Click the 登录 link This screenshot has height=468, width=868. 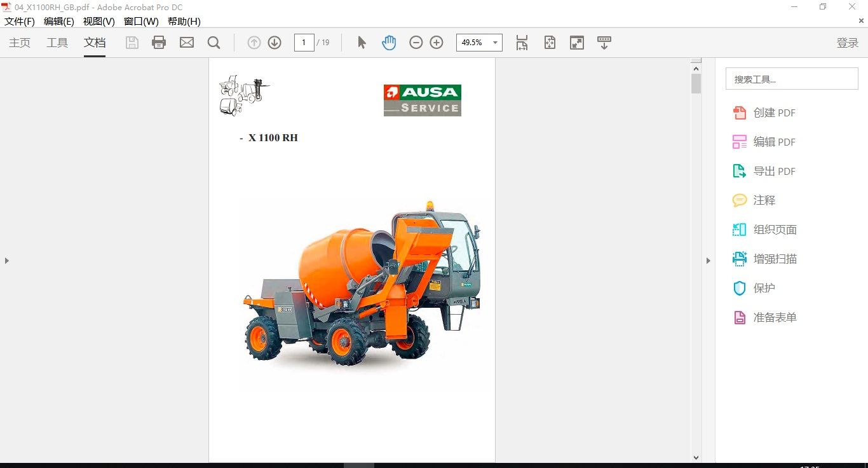pos(847,43)
